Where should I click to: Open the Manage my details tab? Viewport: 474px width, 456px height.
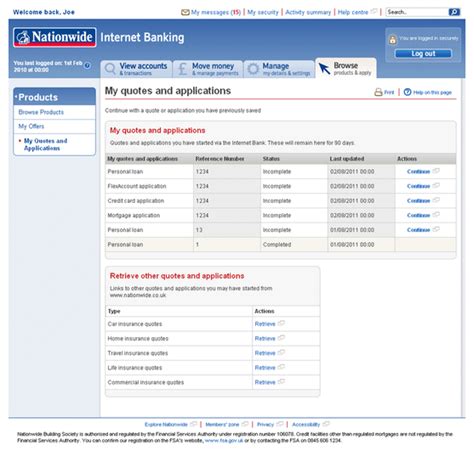tap(279, 69)
